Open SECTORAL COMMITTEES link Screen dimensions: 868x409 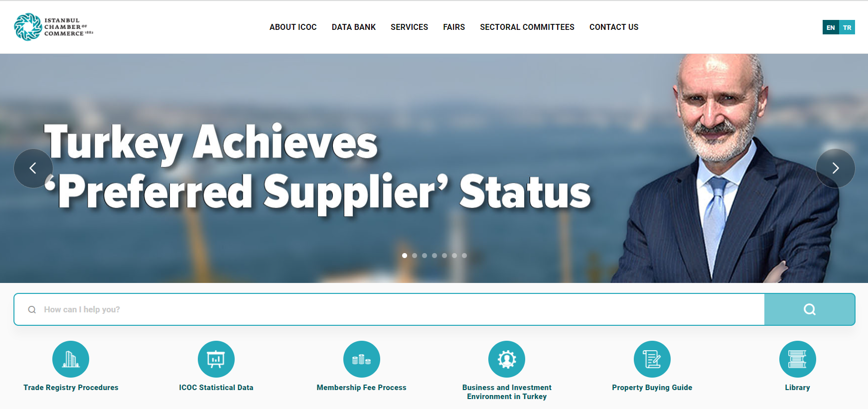click(527, 27)
